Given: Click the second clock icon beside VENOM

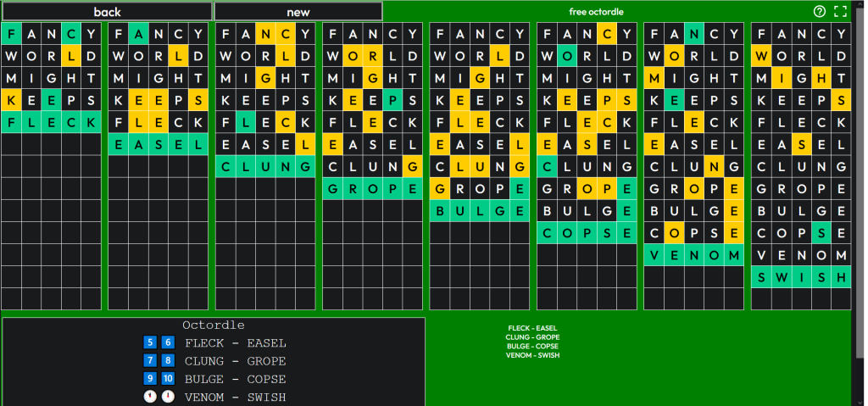Looking at the screenshot, I should click(168, 397).
